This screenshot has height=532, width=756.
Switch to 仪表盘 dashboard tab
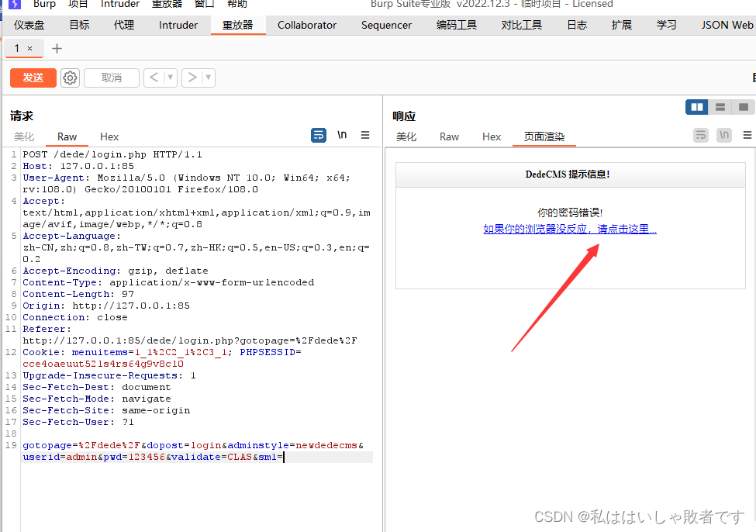(29, 25)
